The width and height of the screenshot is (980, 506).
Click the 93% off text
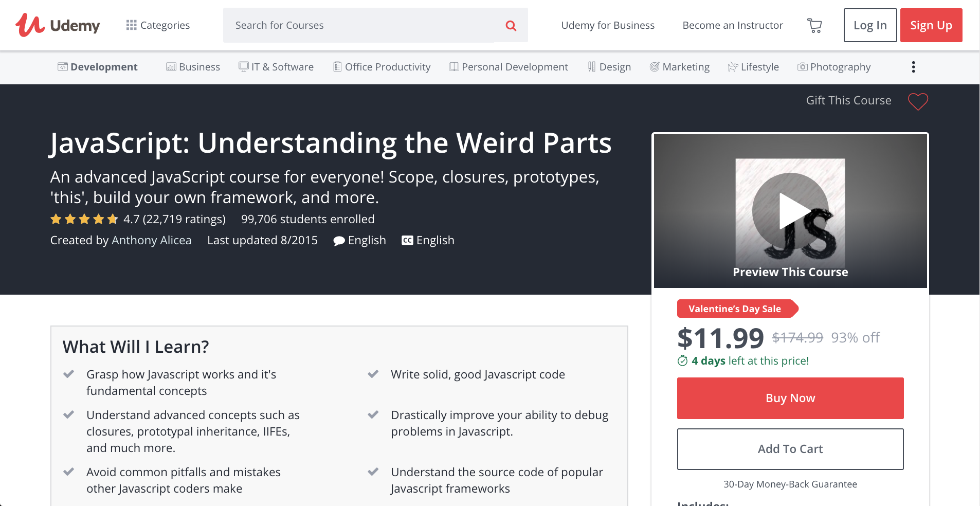click(x=856, y=337)
